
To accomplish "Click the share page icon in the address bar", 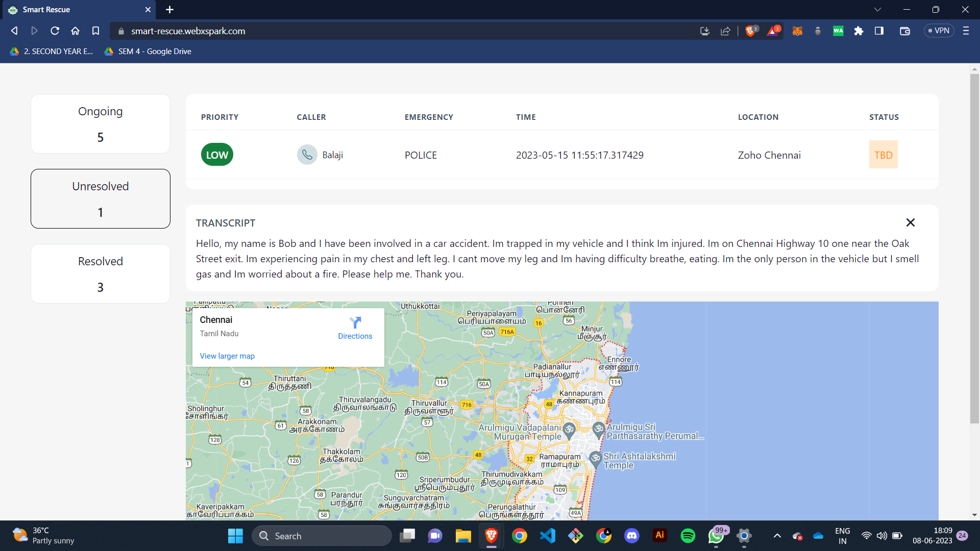I will pyautogui.click(x=725, y=31).
